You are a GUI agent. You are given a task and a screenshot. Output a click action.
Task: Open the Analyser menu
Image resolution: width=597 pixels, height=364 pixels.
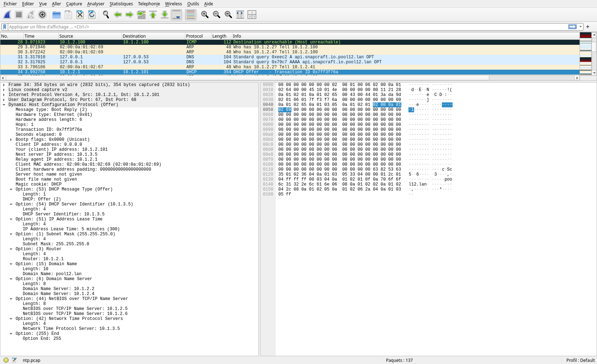coord(96,4)
